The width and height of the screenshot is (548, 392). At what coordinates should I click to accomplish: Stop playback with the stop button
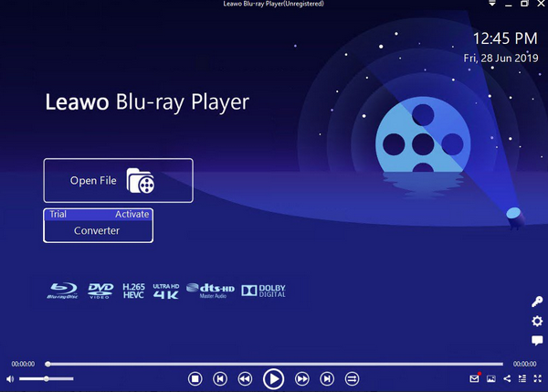click(x=195, y=378)
